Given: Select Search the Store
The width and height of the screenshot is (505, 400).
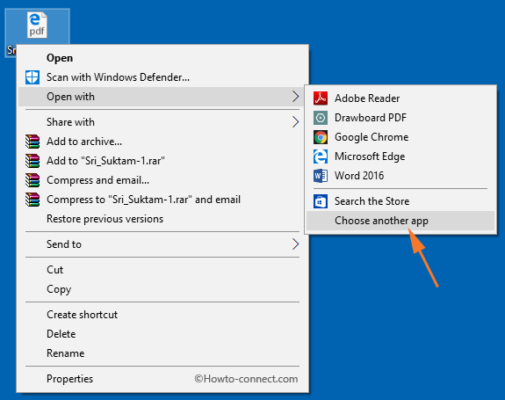Looking at the screenshot, I should pos(400,201).
